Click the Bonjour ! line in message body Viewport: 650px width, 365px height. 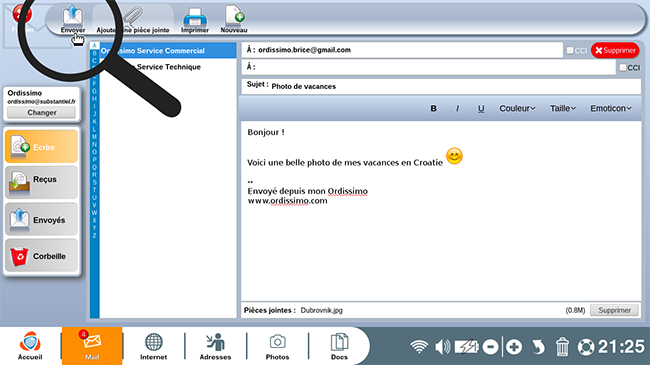pos(266,132)
